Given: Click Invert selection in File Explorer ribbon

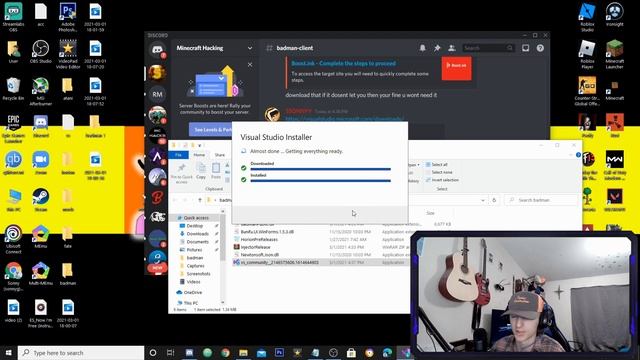Looking at the screenshot, I should pyautogui.click(x=442, y=180).
